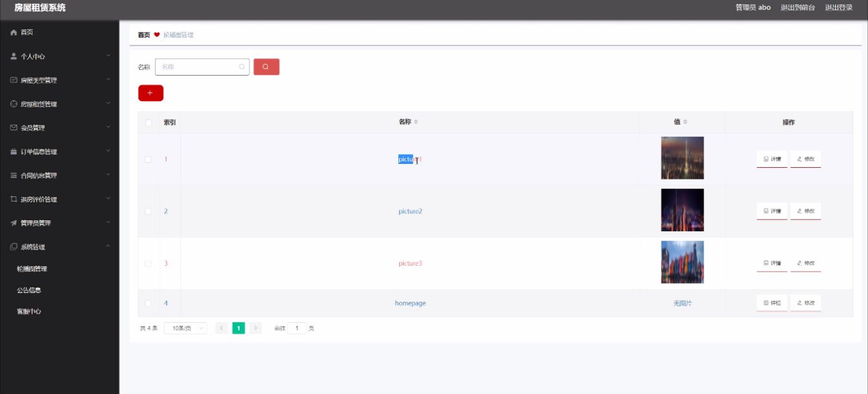
Task: Expand 订单信息管理 menu chevron
Action: 108,152
